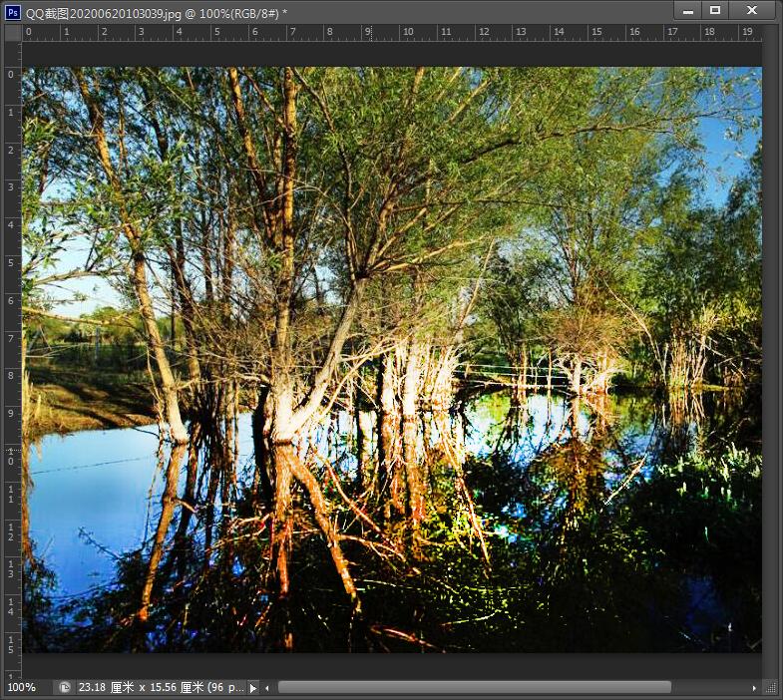Click the status bar share/export icon

(x=65, y=687)
